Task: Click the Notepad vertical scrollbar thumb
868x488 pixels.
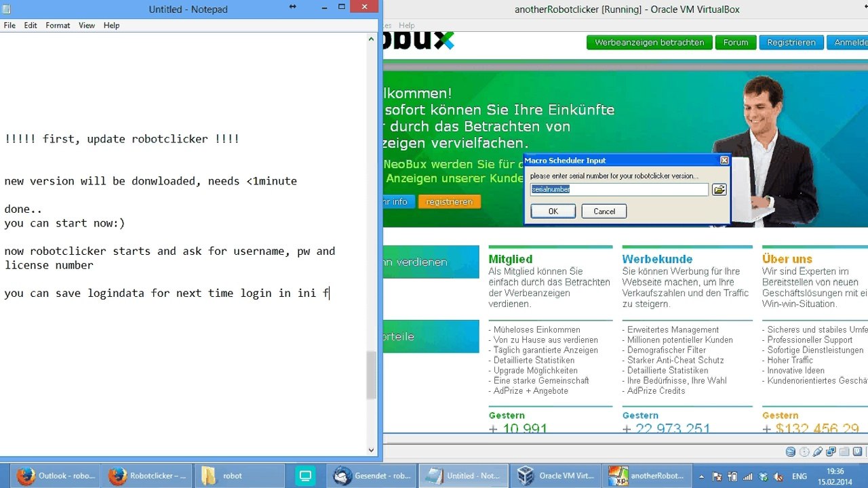Action: [371, 375]
